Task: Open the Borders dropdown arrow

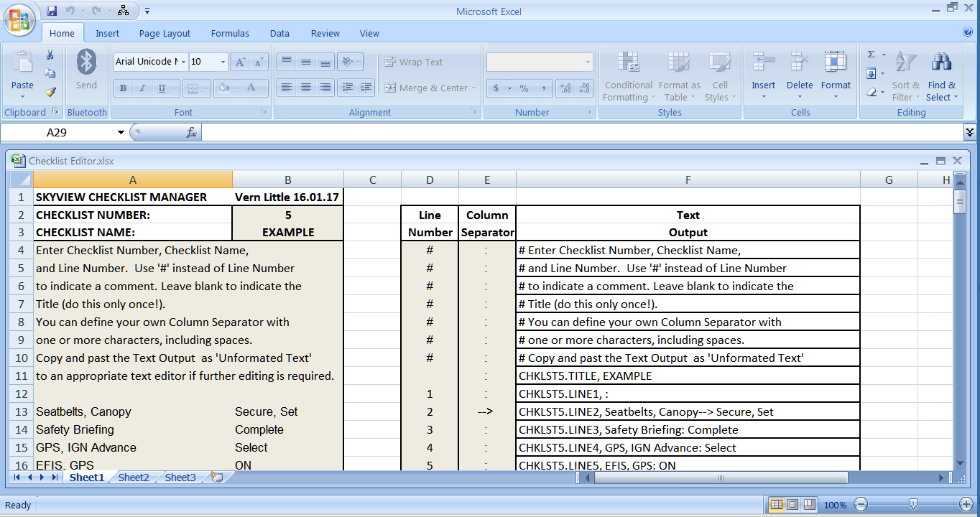Action: click(205, 88)
